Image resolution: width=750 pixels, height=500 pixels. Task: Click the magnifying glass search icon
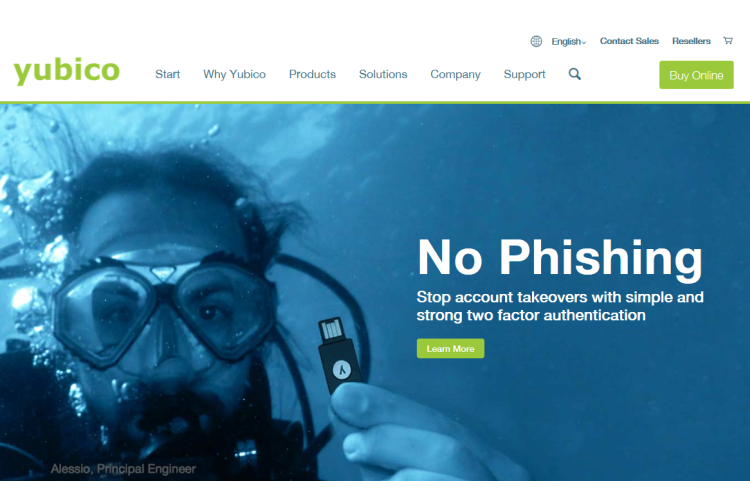point(574,74)
